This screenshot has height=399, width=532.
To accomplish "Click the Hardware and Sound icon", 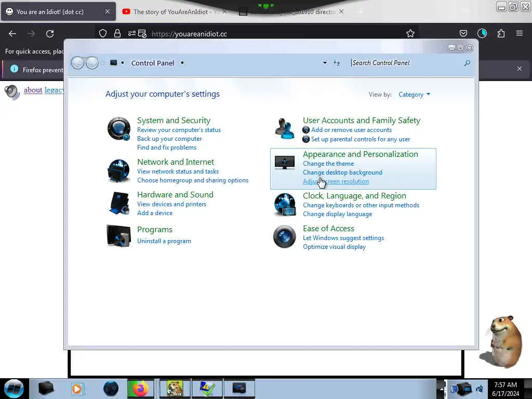I will coord(119,203).
